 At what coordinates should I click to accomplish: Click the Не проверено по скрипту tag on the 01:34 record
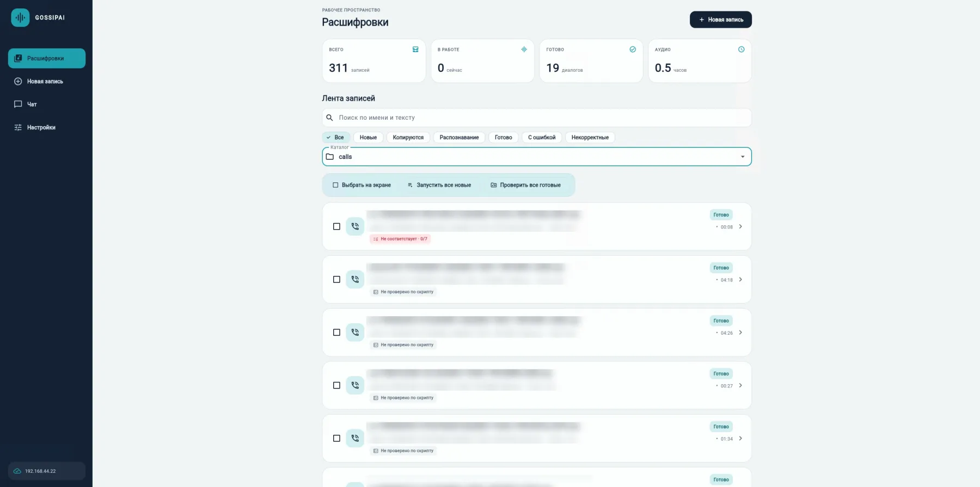pyautogui.click(x=403, y=451)
